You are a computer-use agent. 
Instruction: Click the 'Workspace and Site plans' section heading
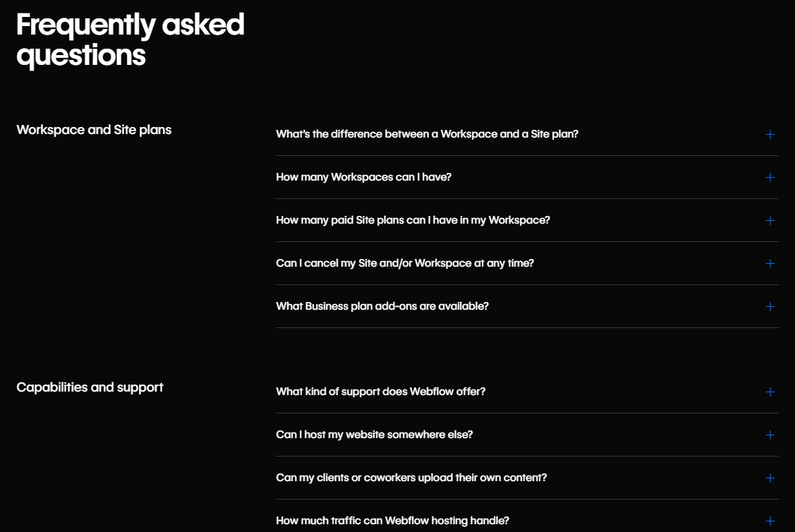[x=94, y=130]
